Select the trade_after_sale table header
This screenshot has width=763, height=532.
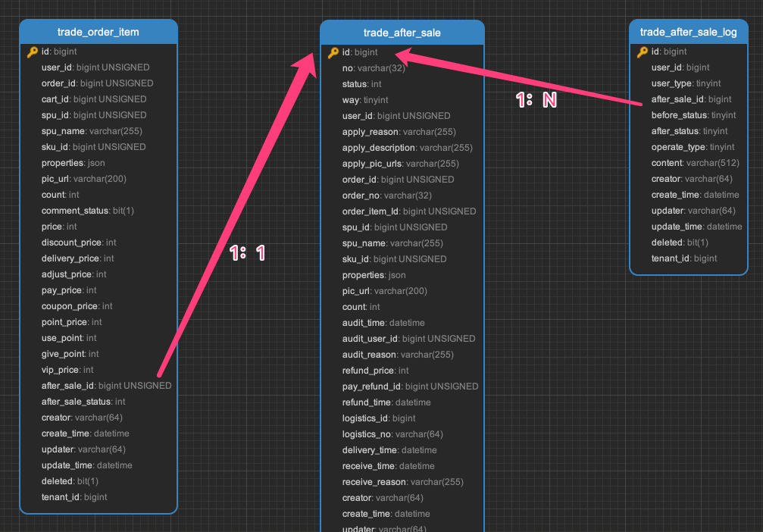click(x=402, y=33)
